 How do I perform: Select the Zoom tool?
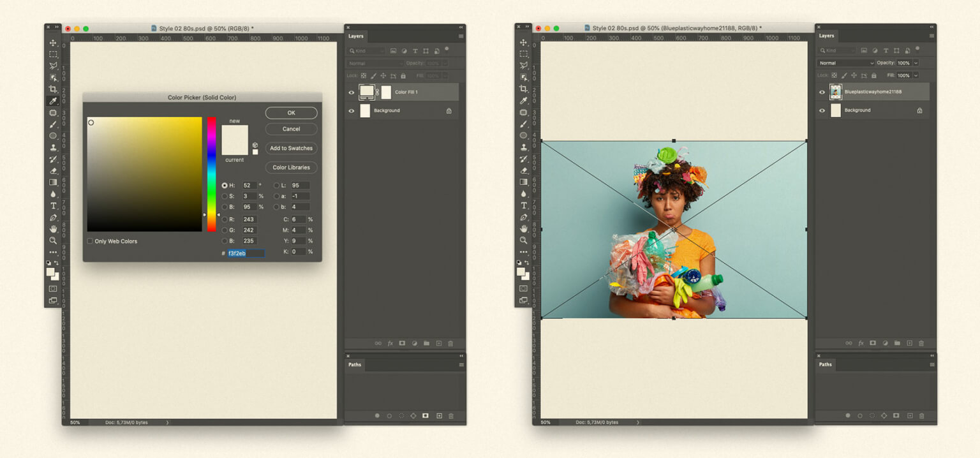click(x=53, y=240)
